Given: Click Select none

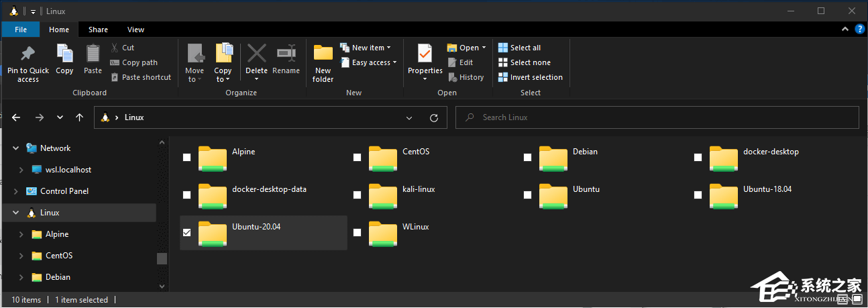Looking at the screenshot, I should 524,62.
